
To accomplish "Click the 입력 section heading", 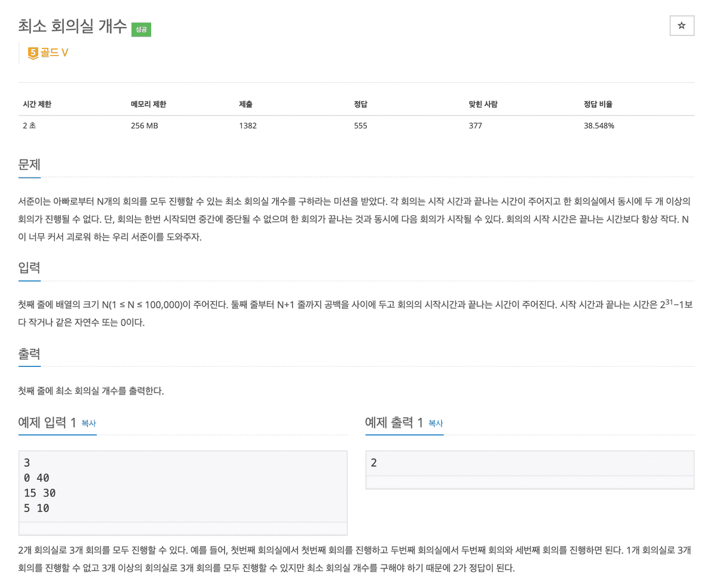I will tap(29, 267).
